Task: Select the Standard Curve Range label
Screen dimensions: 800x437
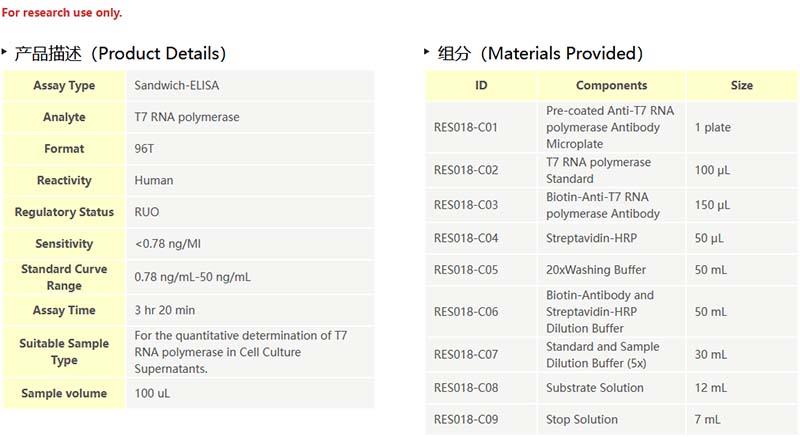Action: click(64, 277)
